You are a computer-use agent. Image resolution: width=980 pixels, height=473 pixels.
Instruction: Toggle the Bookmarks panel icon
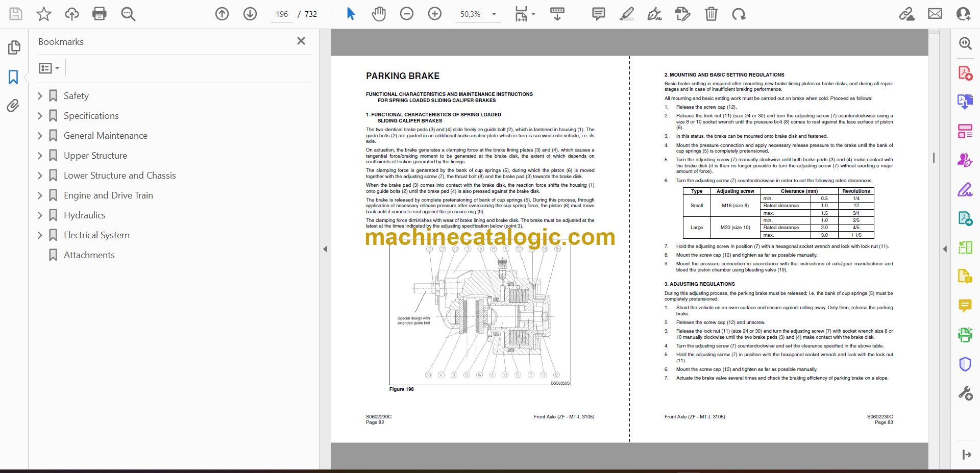coord(14,77)
